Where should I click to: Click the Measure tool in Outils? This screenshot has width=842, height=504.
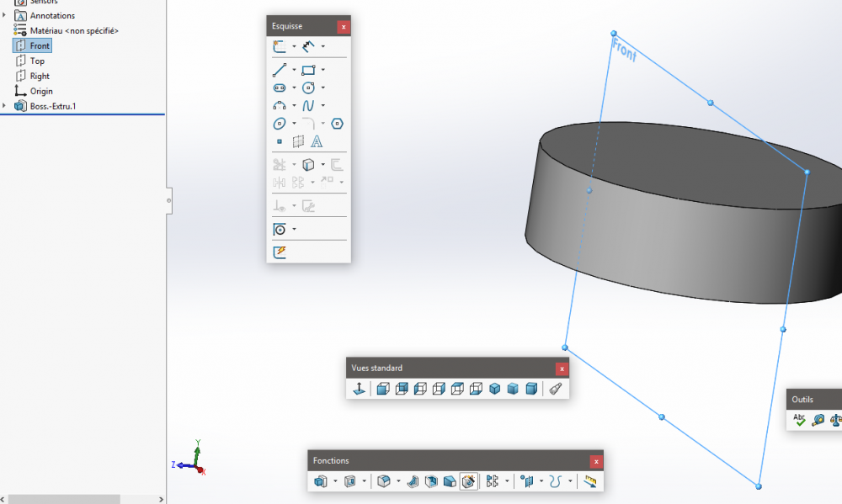(x=818, y=420)
